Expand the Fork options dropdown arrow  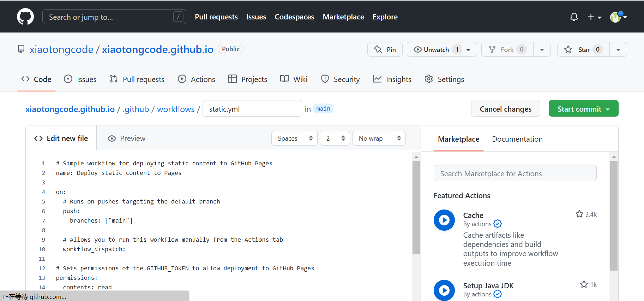click(x=542, y=49)
